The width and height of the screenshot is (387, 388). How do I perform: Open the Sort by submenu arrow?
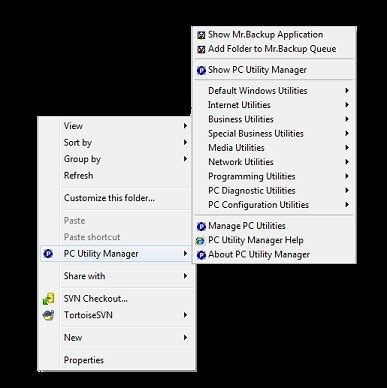coord(185,142)
